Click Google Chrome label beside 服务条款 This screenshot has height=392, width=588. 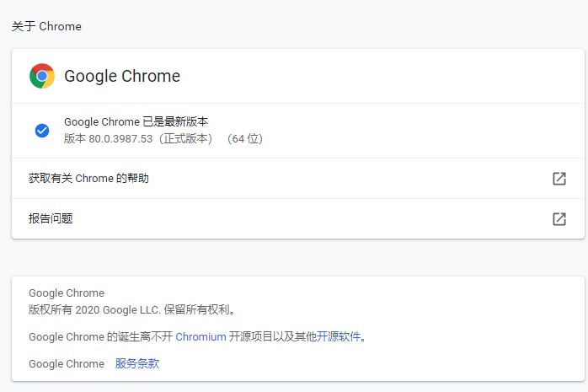[x=67, y=364]
